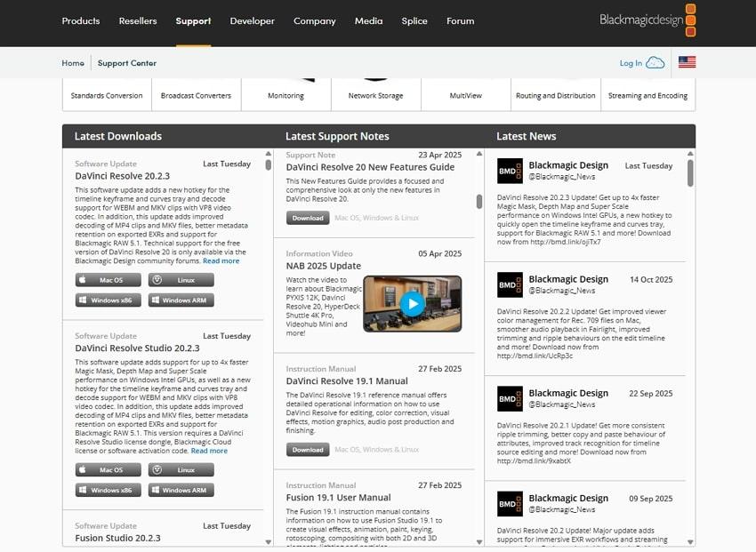Download Resolve Studio 20.2.3 for Linux

pos(181,469)
